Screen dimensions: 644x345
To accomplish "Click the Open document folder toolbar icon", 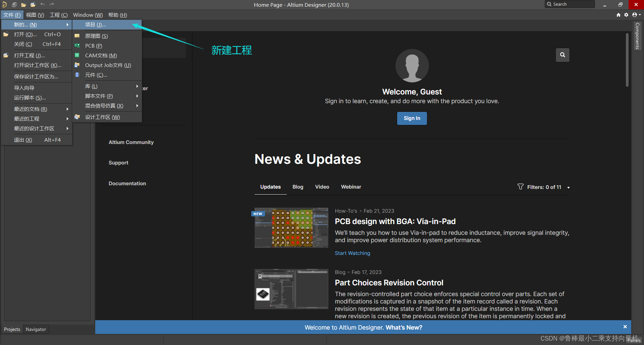I will pyautogui.click(x=23, y=5).
